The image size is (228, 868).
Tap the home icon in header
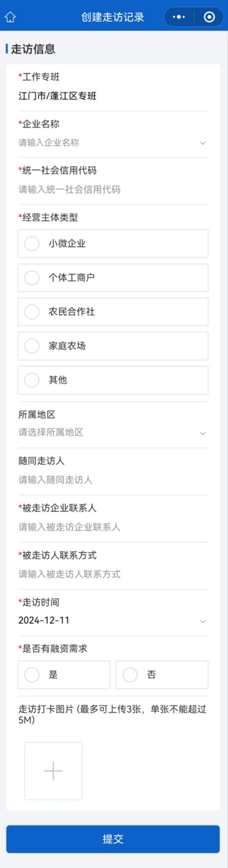click(10, 17)
